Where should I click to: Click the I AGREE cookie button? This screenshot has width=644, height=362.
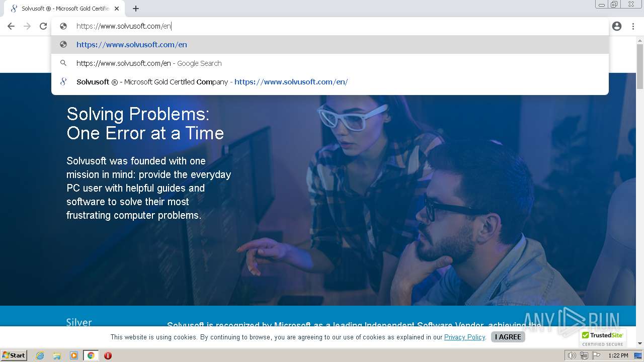pyautogui.click(x=508, y=337)
